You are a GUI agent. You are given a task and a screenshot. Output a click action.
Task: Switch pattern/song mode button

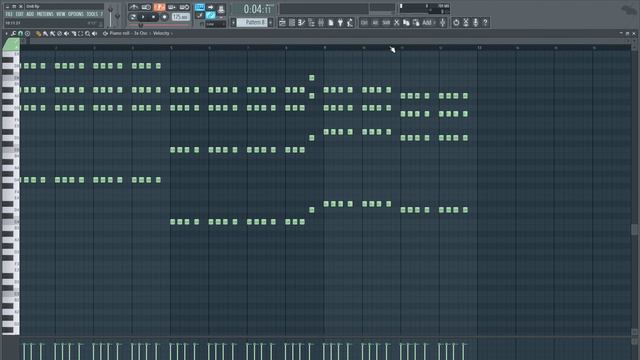(133, 17)
